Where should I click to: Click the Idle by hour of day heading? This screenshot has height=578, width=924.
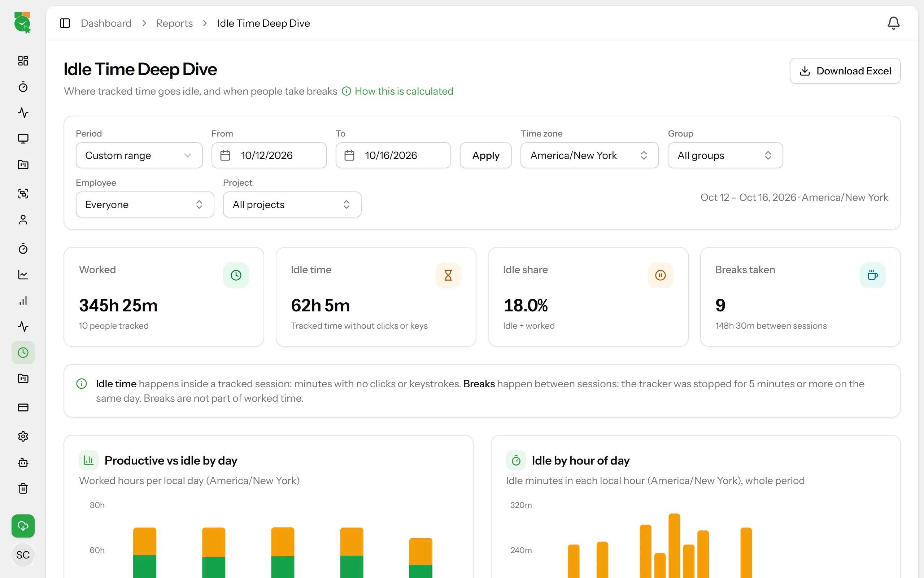pyautogui.click(x=580, y=461)
